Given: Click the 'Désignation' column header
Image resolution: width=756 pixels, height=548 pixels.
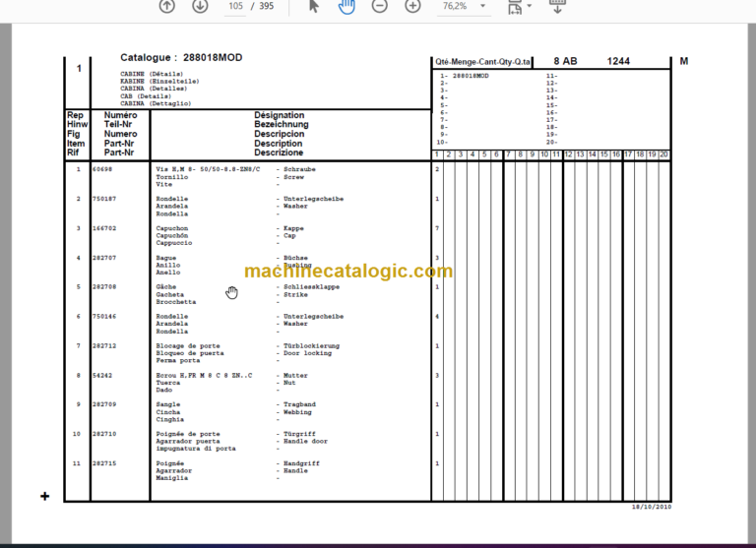Looking at the screenshot, I should (280, 115).
